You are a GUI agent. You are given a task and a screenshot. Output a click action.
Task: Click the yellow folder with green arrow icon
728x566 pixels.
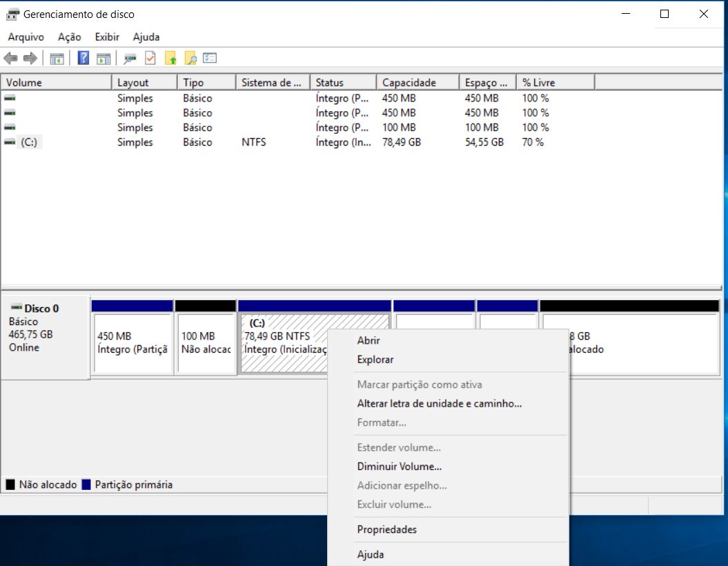[x=170, y=58]
